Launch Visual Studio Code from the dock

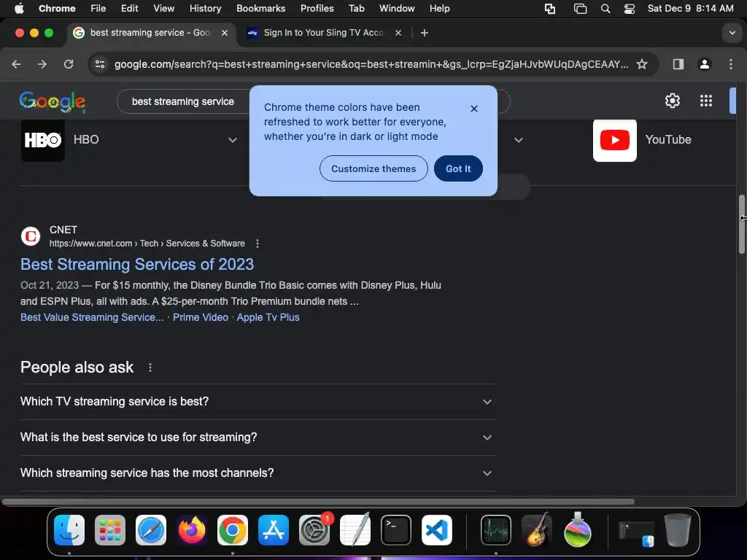[437, 530]
